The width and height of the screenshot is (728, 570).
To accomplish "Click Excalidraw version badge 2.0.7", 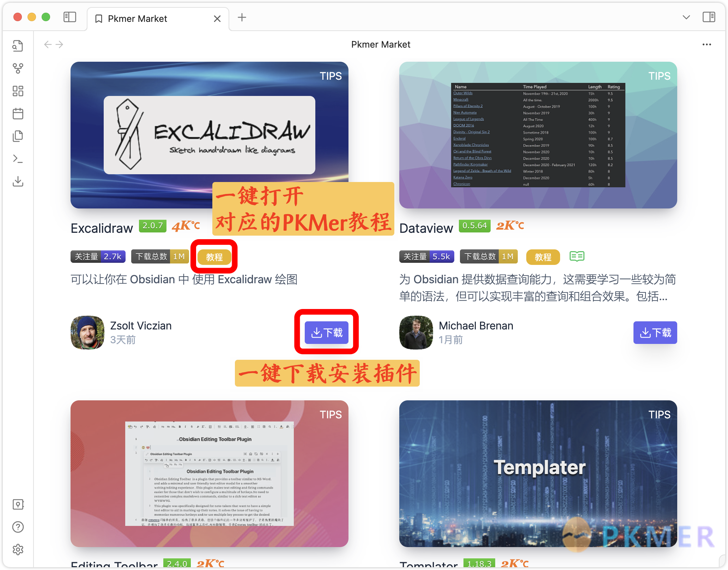I will [x=153, y=226].
